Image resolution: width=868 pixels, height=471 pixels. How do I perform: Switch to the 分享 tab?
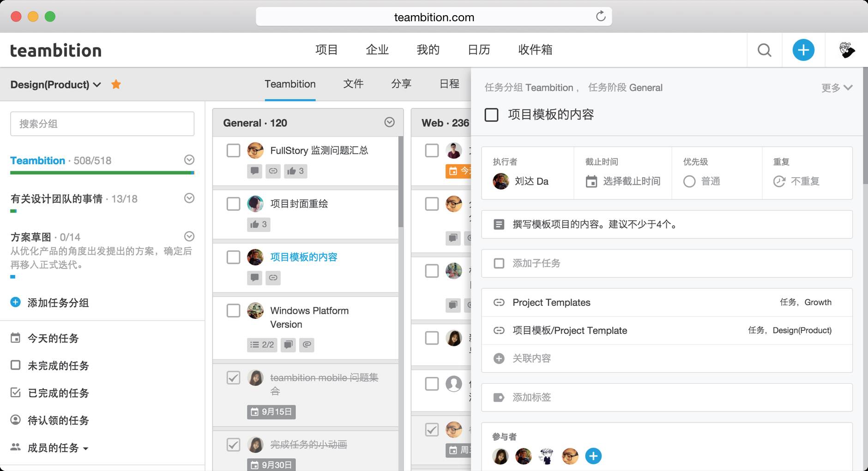[x=401, y=84]
